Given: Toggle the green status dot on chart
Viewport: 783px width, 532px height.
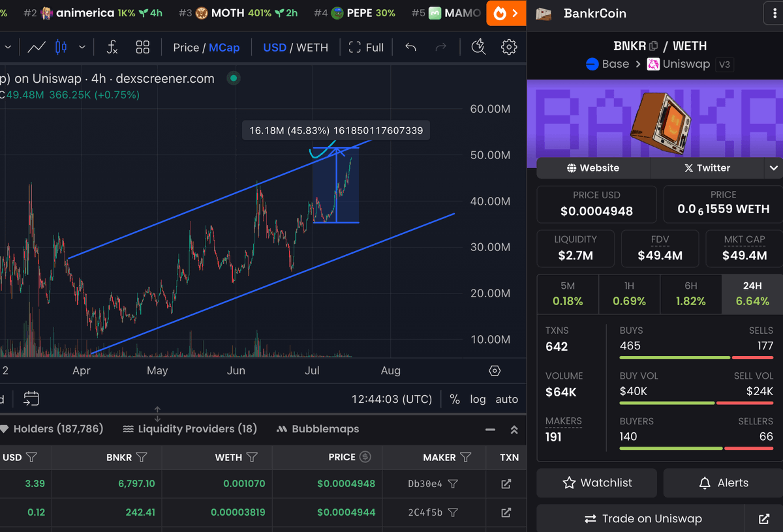Looking at the screenshot, I should tap(233, 78).
